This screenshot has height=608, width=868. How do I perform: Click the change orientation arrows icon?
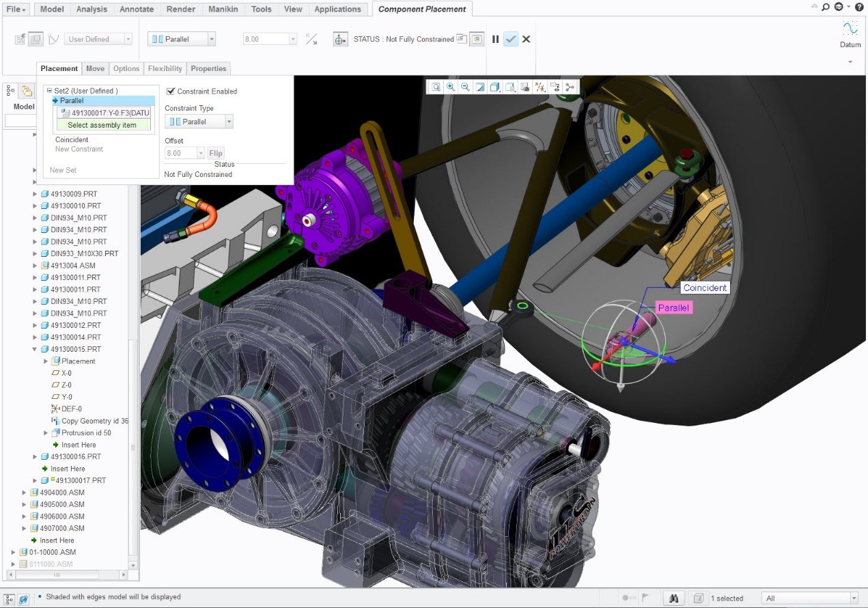click(311, 39)
